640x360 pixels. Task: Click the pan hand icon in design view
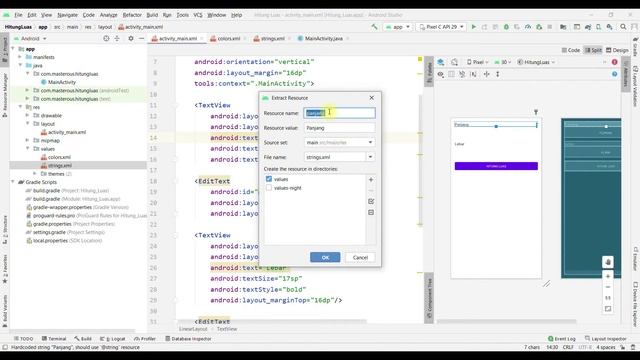[x=608, y=262]
